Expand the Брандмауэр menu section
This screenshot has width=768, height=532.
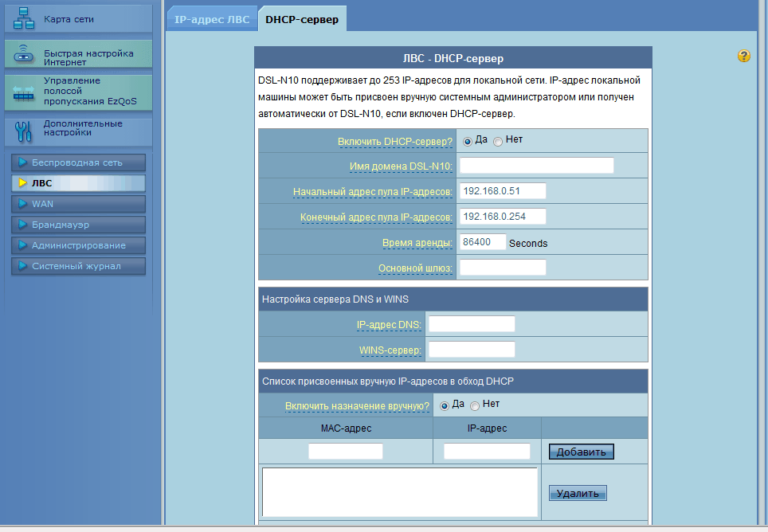[78, 225]
